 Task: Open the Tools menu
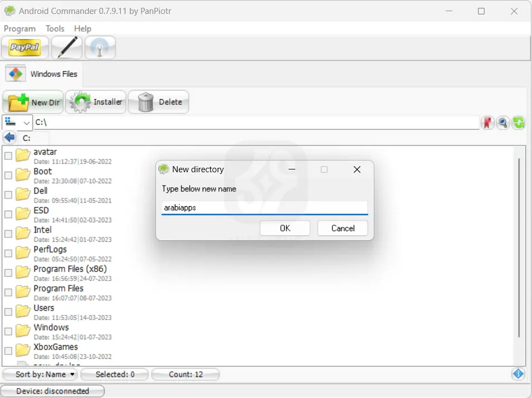click(55, 28)
